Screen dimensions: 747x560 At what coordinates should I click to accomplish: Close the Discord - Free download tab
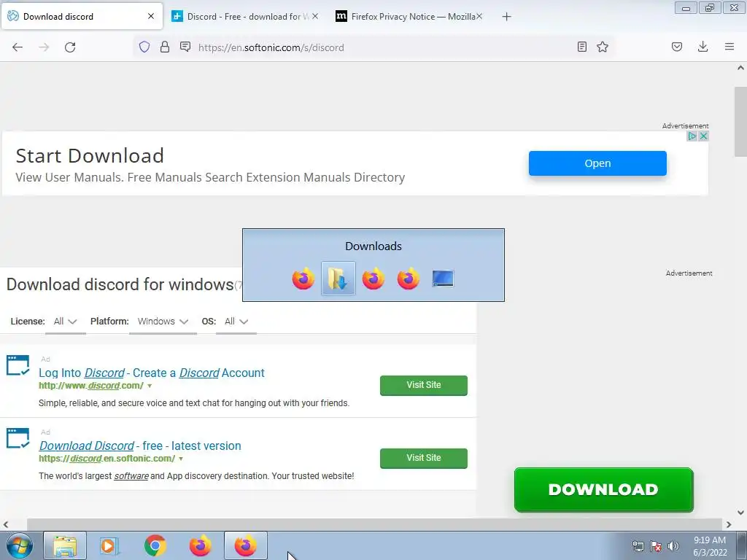(x=315, y=16)
